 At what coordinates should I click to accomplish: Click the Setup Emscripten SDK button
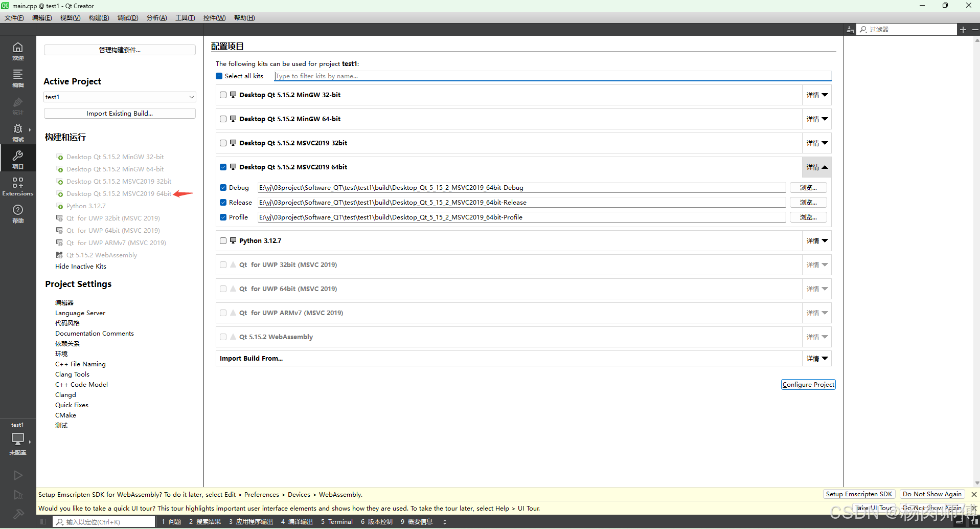[x=859, y=494]
